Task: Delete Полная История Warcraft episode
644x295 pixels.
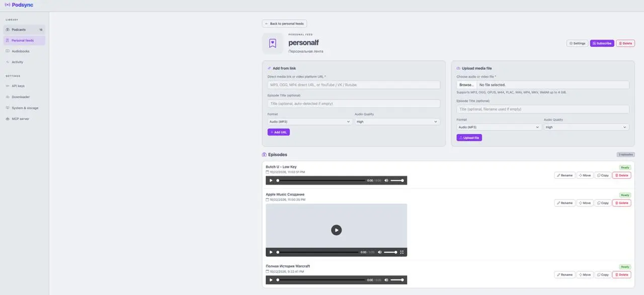Action: click(x=621, y=275)
